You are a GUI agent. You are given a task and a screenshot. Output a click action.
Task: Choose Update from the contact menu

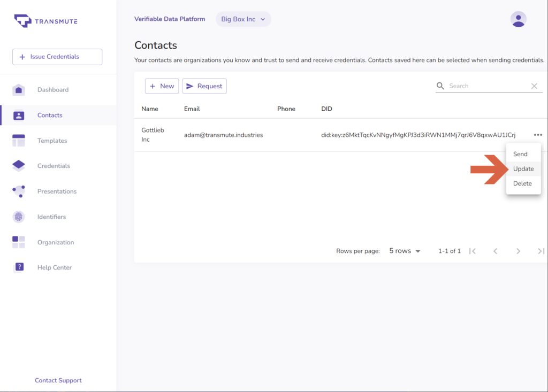pos(523,169)
